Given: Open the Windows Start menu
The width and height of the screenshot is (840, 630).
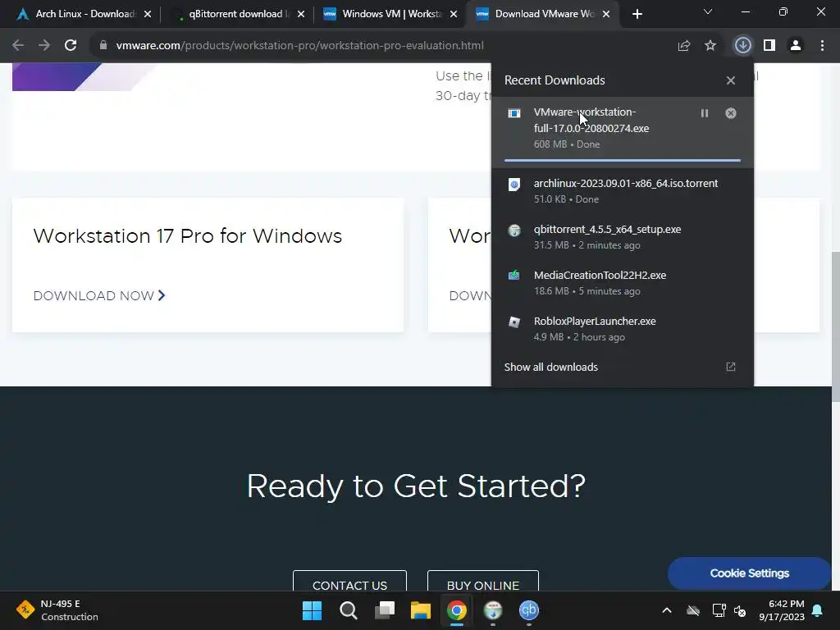Looking at the screenshot, I should pyautogui.click(x=312, y=610).
